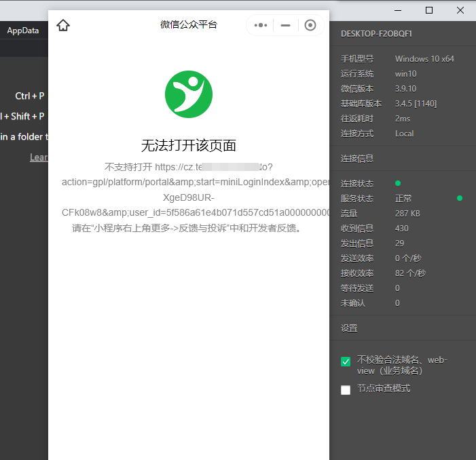
Task: Click the win10 operating system value
Action: (405, 74)
